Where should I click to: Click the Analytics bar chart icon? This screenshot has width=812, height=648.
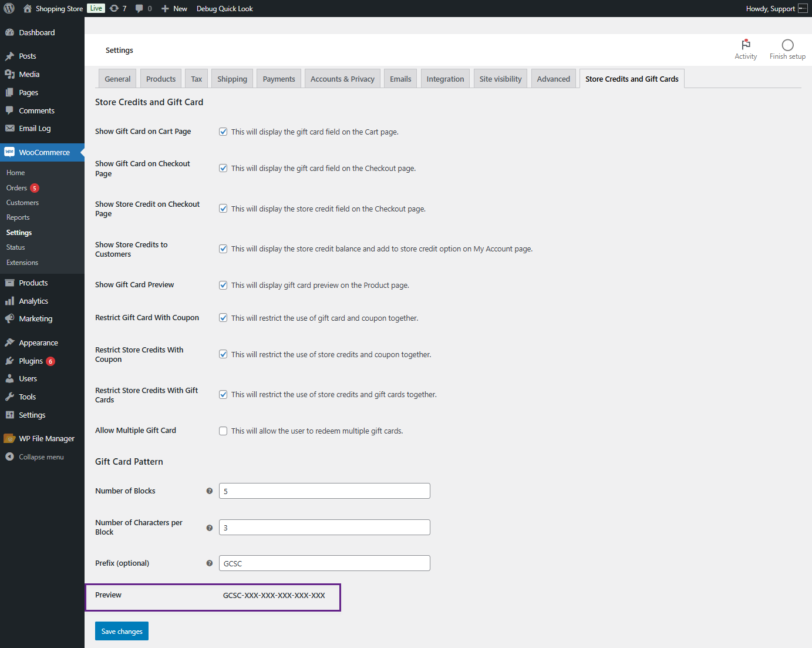[9, 301]
